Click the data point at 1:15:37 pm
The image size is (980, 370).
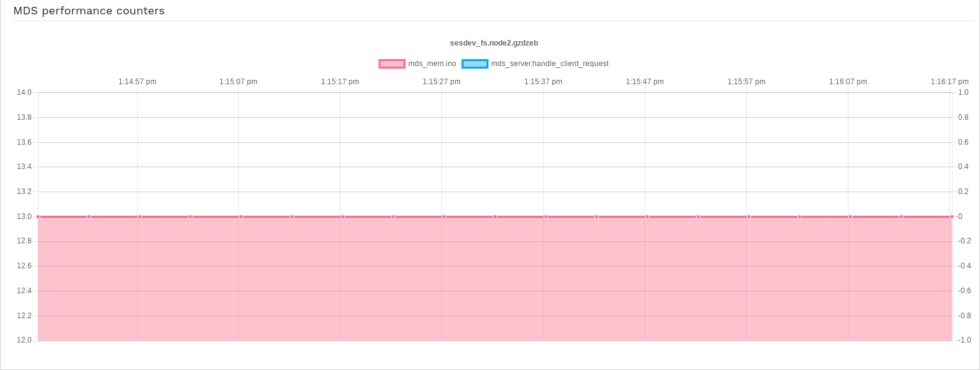(x=546, y=217)
